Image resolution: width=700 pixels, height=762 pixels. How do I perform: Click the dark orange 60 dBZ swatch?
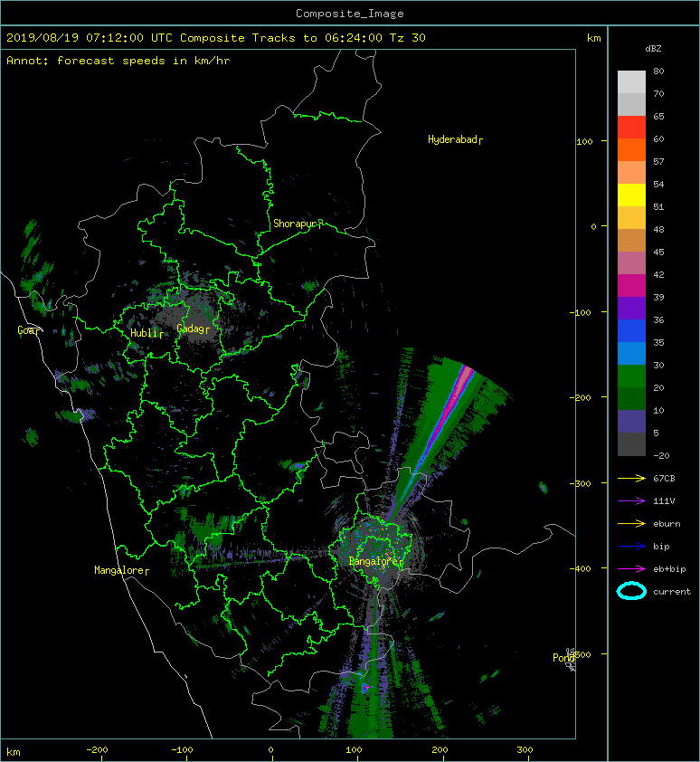[x=631, y=149]
